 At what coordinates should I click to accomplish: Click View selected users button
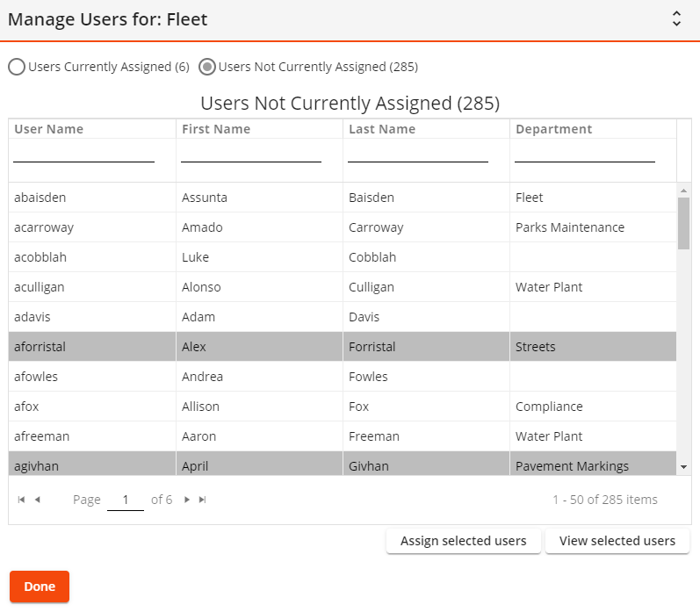tap(617, 541)
